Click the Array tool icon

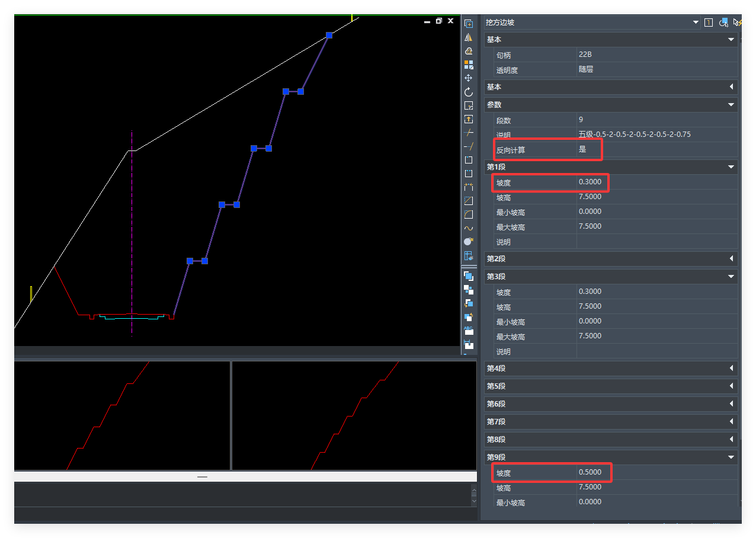[468, 65]
